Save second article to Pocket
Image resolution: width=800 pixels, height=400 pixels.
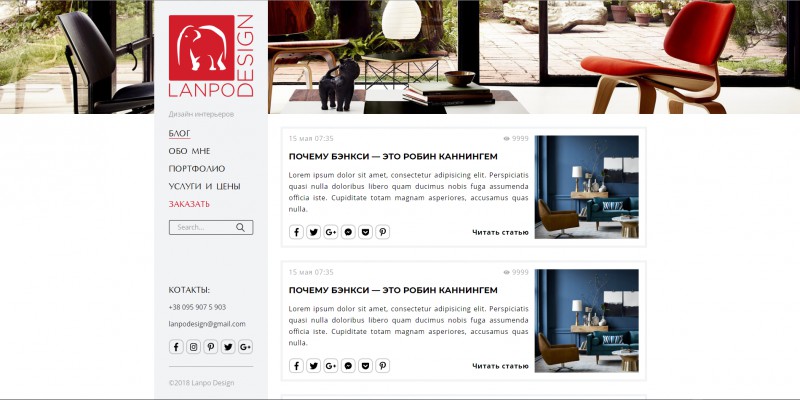365,366
